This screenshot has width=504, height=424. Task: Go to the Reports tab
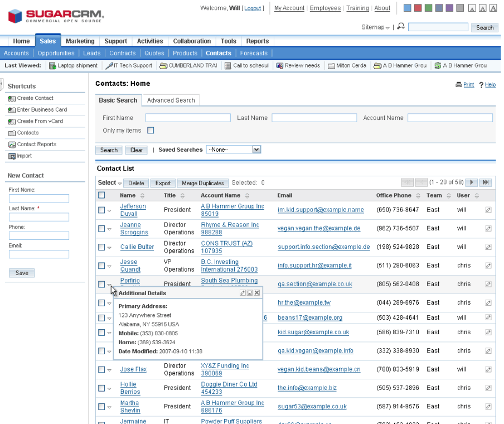click(258, 41)
